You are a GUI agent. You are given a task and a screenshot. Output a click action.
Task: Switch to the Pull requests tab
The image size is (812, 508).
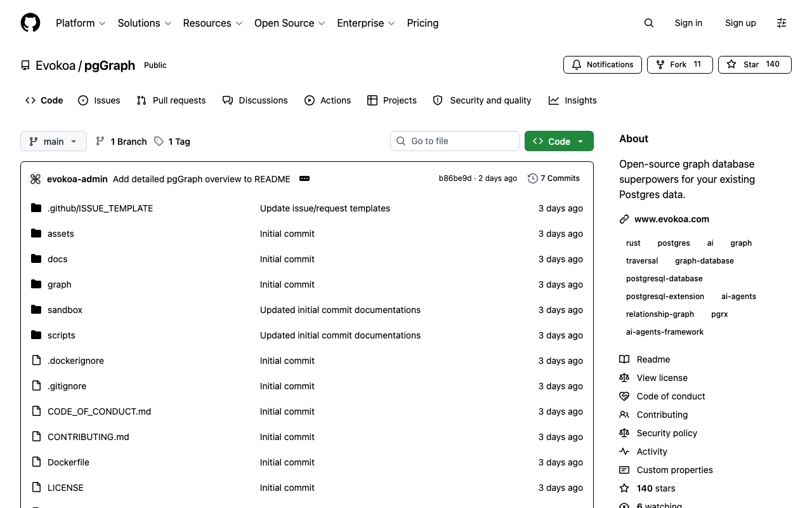pyautogui.click(x=171, y=100)
